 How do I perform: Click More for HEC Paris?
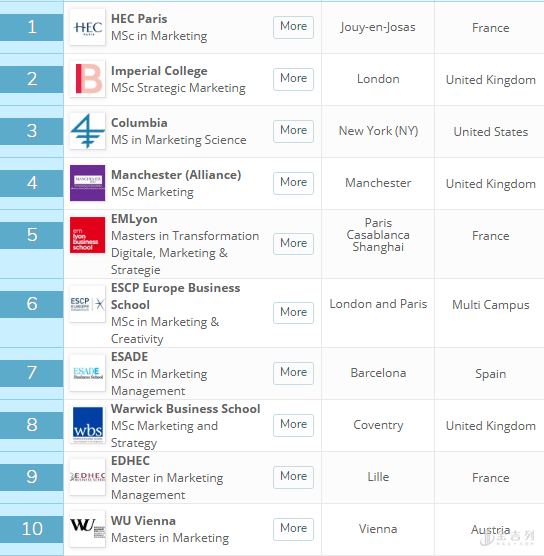coord(293,27)
